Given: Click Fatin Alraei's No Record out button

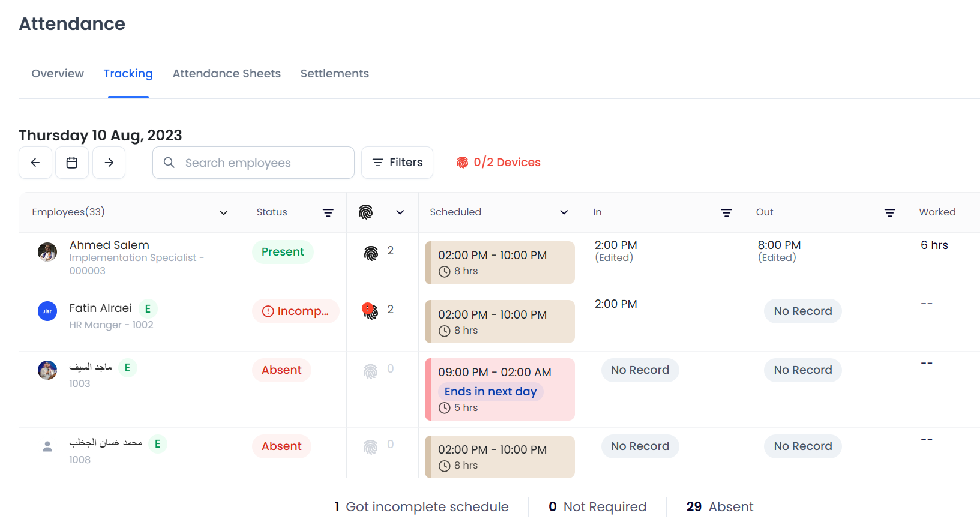Looking at the screenshot, I should [802, 311].
